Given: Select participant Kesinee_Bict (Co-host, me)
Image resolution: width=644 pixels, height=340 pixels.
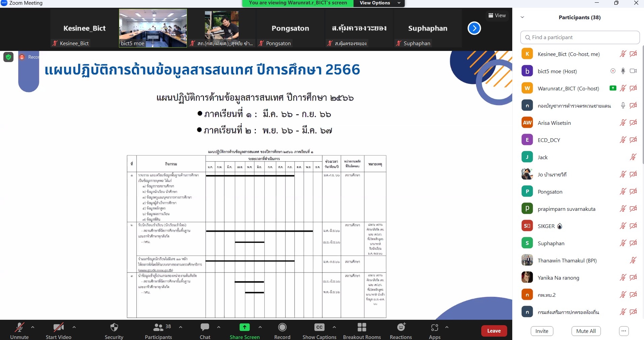Looking at the screenshot, I should (580, 54).
